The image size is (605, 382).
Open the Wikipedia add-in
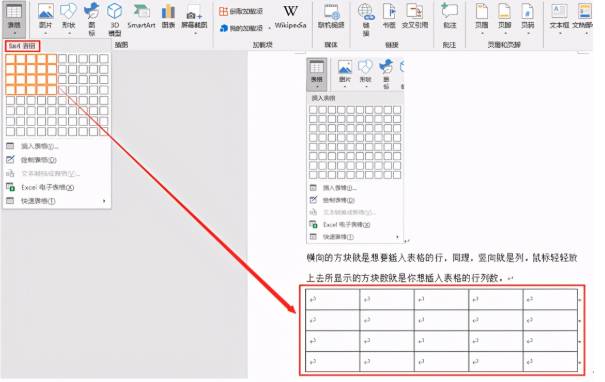point(291,17)
